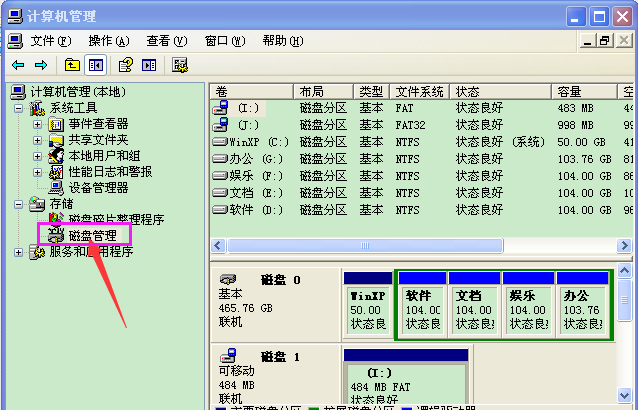Image resolution: width=638 pixels, height=410 pixels.
Task: Expand the 服务和应用程序 node
Action: click(18, 252)
